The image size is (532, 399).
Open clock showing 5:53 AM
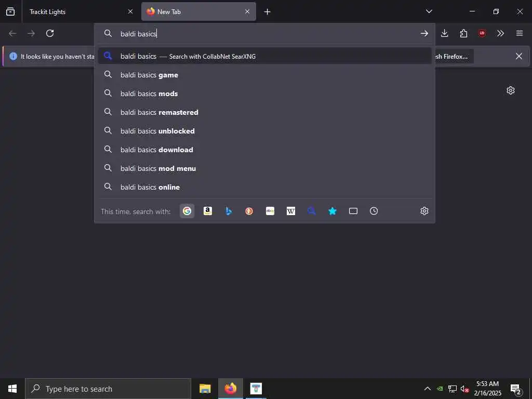tap(487, 389)
